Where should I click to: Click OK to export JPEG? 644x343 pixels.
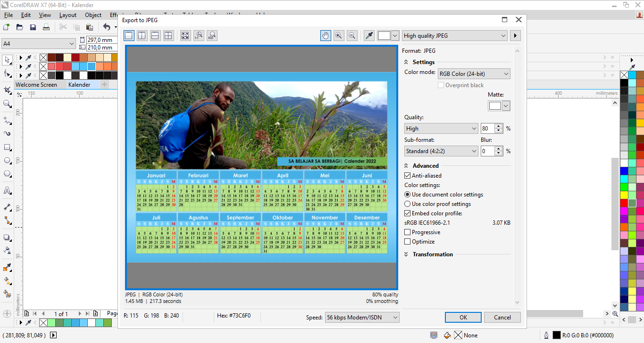tap(463, 317)
